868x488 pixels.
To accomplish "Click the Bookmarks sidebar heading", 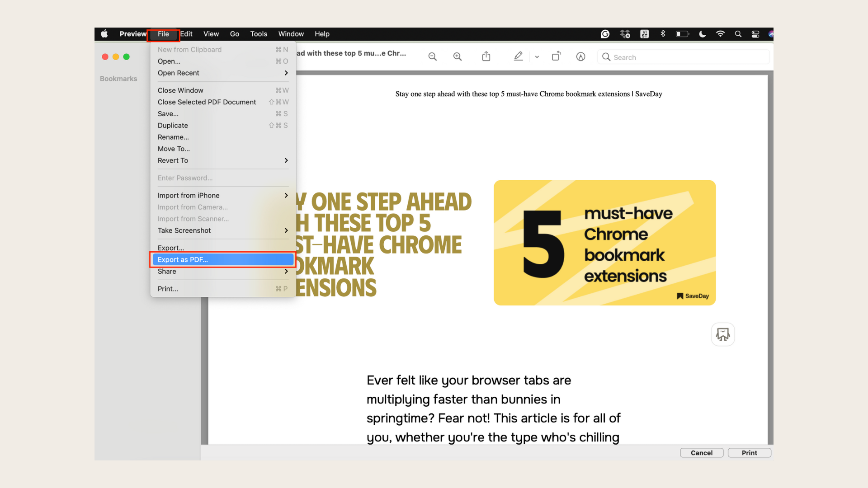I will 118,79.
